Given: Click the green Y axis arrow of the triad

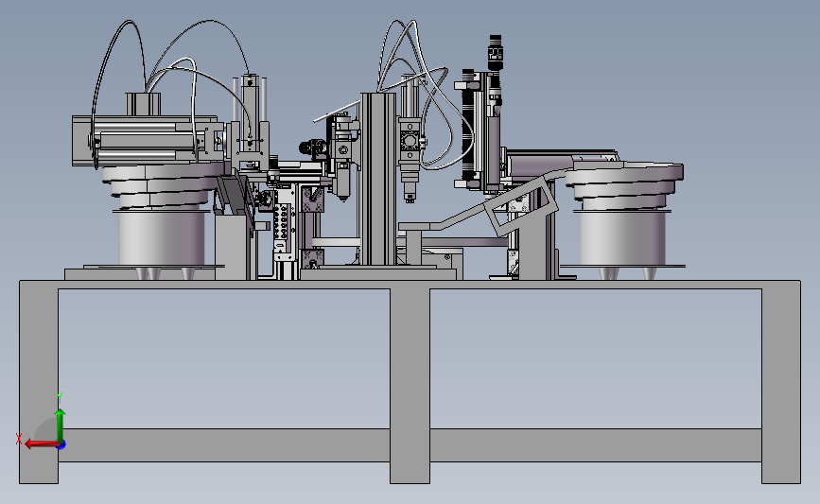Looking at the screenshot, I should point(61,426).
